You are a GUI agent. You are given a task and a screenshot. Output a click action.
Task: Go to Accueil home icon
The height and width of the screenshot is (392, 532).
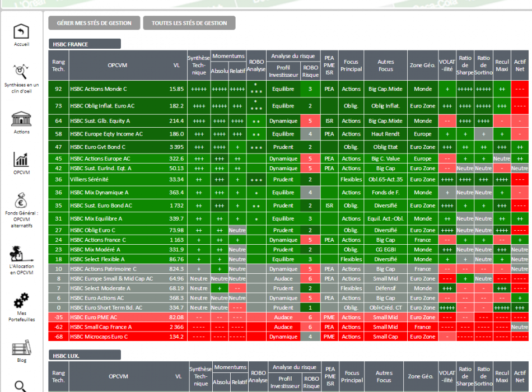[x=21, y=31]
